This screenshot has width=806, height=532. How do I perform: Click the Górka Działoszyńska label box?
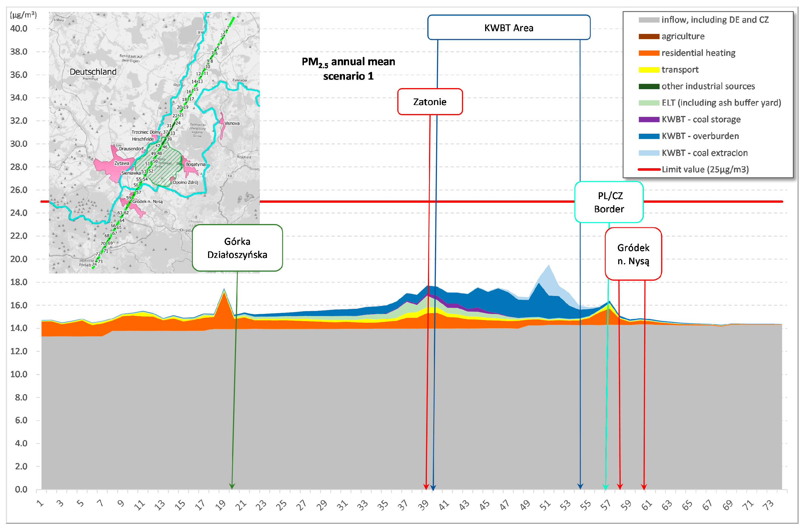(x=237, y=248)
